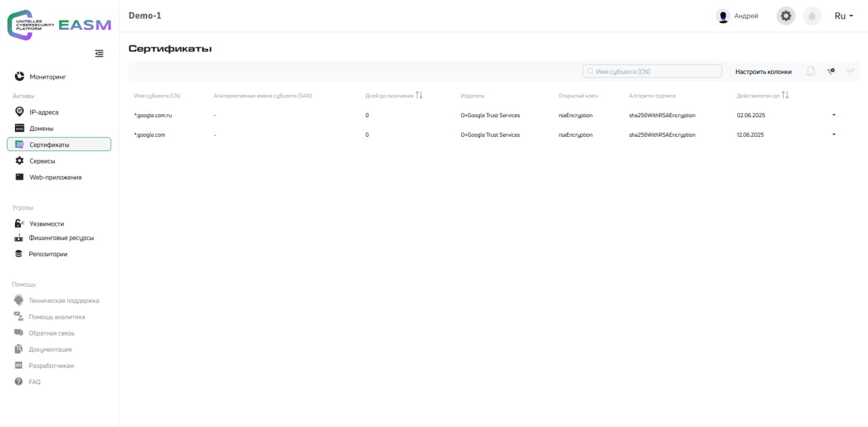This screenshot has width=868, height=427.
Task: Open the filter settings icon in the toolbar
Action: [831, 71]
